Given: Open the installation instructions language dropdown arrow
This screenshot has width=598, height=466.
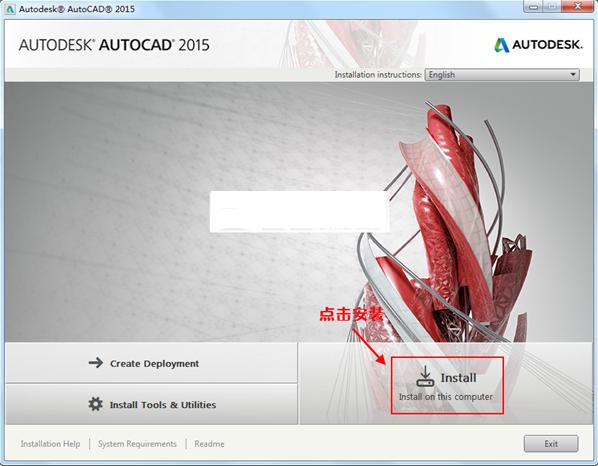Looking at the screenshot, I should [573, 75].
